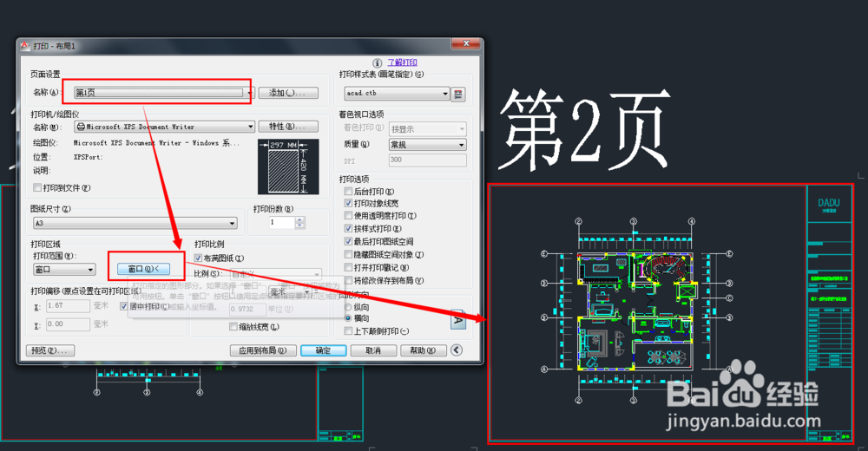
Task: Toggle the 打开打印戳记 checkbox
Action: click(x=348, y=268)
